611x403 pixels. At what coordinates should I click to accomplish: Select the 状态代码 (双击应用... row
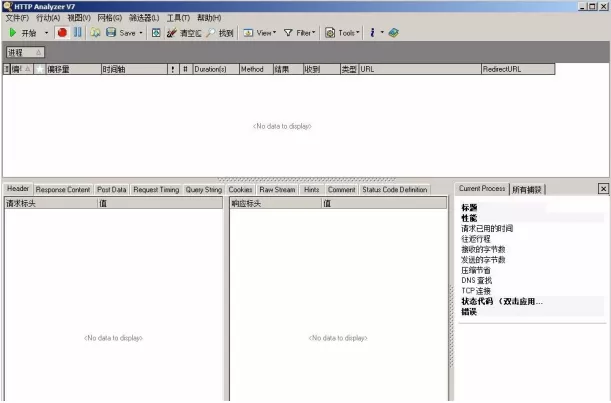click(532, 301)
